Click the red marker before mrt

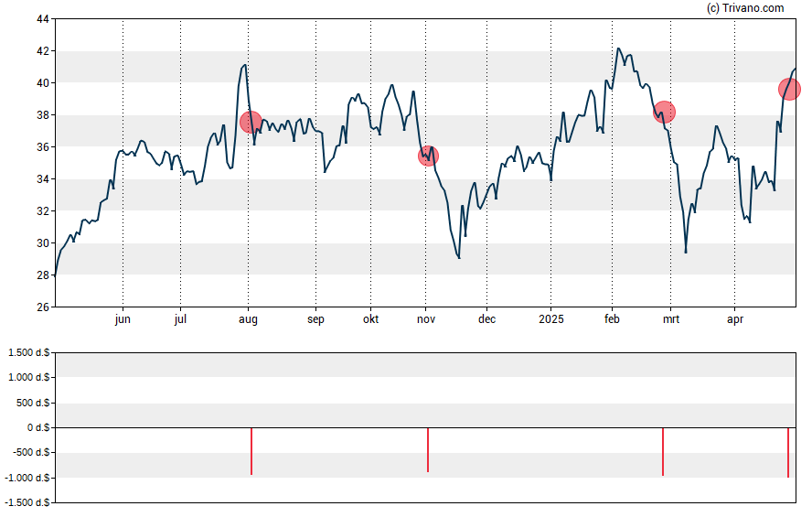(x=665, y=112)
